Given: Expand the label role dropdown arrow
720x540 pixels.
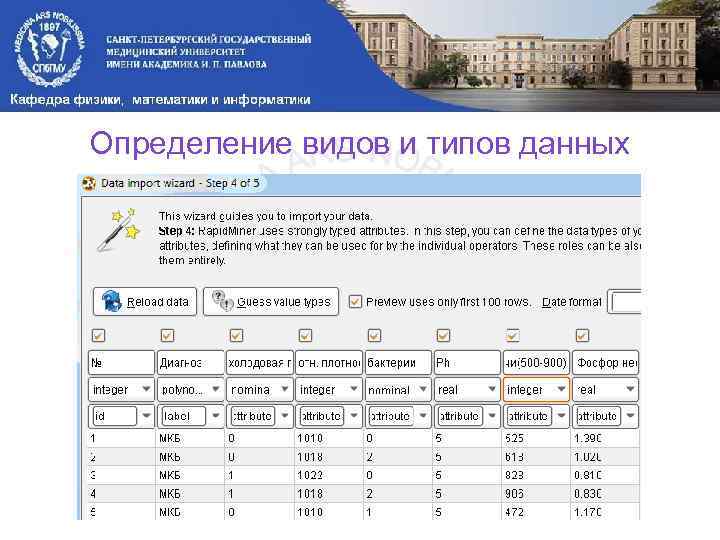Looking at the screenshot, I should tap(215, 416).
